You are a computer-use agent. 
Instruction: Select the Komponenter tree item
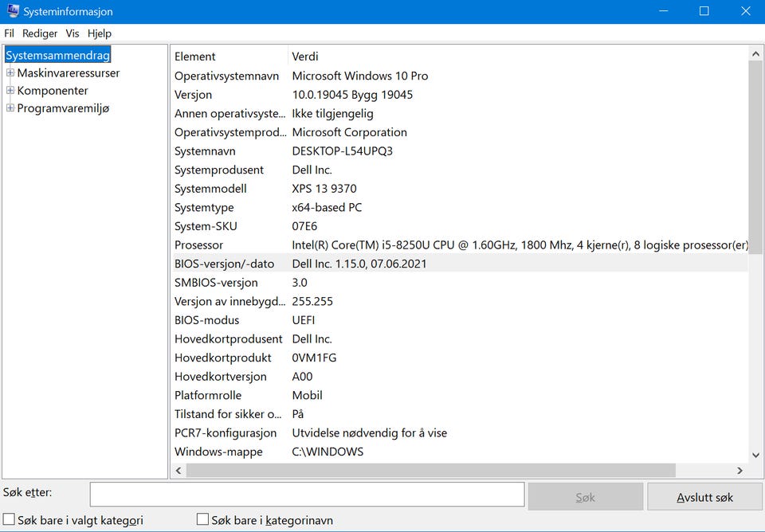tap(53, 90)
